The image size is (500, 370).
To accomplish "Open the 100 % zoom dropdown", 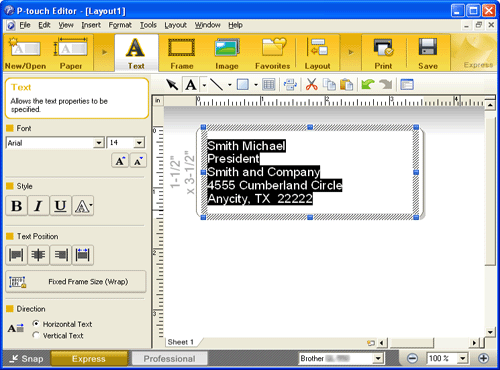I will point(462,358).
